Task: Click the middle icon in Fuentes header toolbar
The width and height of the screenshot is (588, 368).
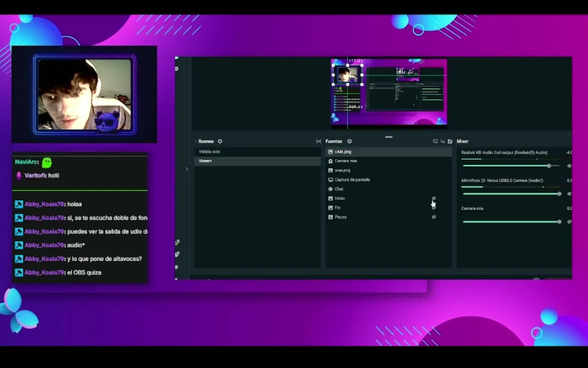Action: coord(443,141)
